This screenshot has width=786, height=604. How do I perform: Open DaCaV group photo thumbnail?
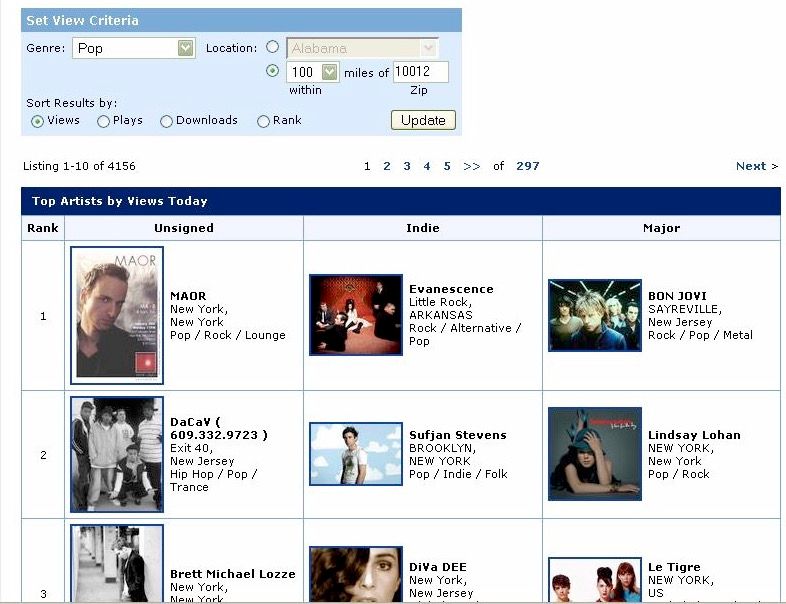[x=117, y=455]
